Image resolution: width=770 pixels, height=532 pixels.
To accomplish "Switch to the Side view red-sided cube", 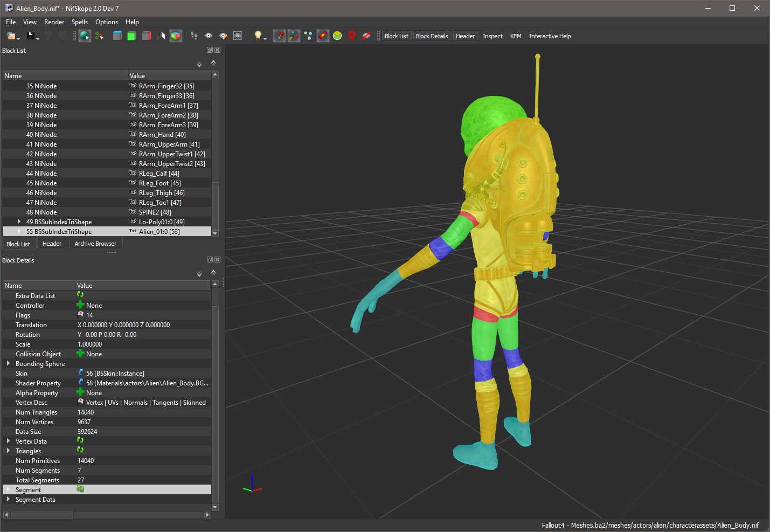I will click(x=146, y=36).
